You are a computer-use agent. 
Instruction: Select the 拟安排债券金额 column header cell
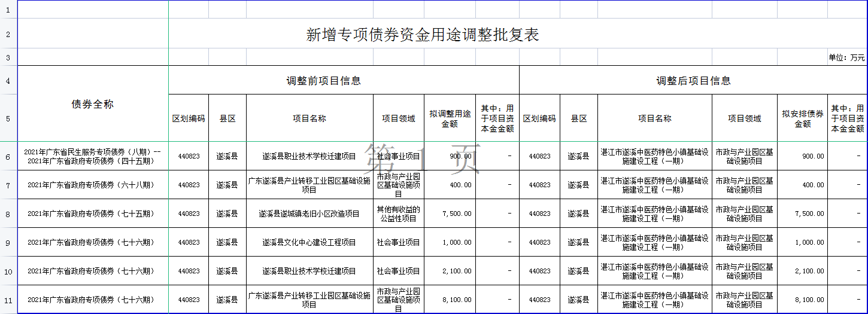[x=802, y=118]
